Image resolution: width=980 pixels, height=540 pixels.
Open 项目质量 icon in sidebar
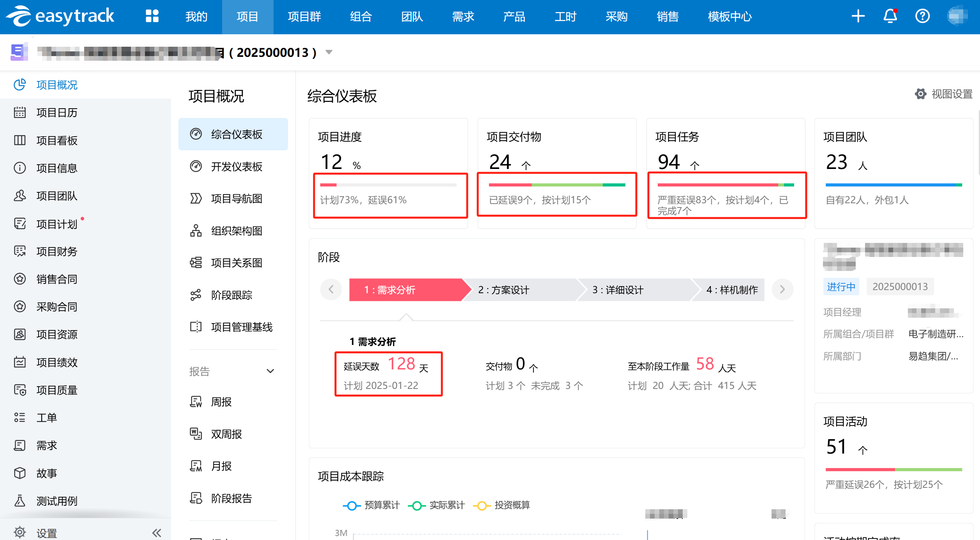[20, 390]
